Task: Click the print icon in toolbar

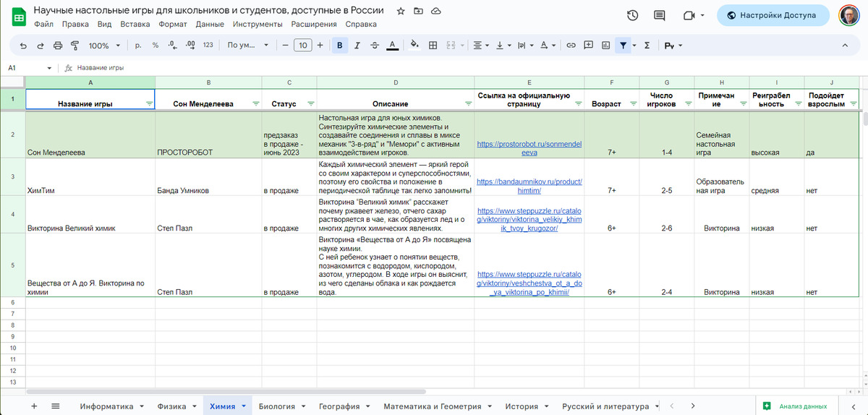Action: [x=57, y=46]
